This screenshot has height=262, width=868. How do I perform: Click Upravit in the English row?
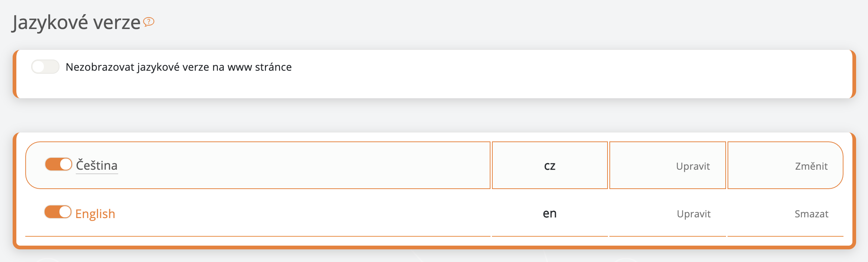click(693, 214)
